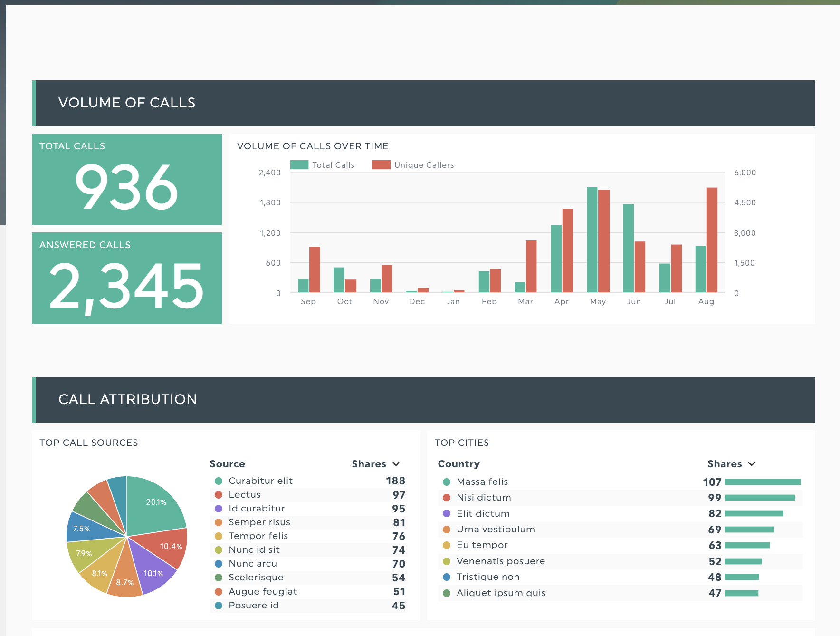Click the Eu tempor yellow dot
The image size is (840, 636).
pos(447,545)
